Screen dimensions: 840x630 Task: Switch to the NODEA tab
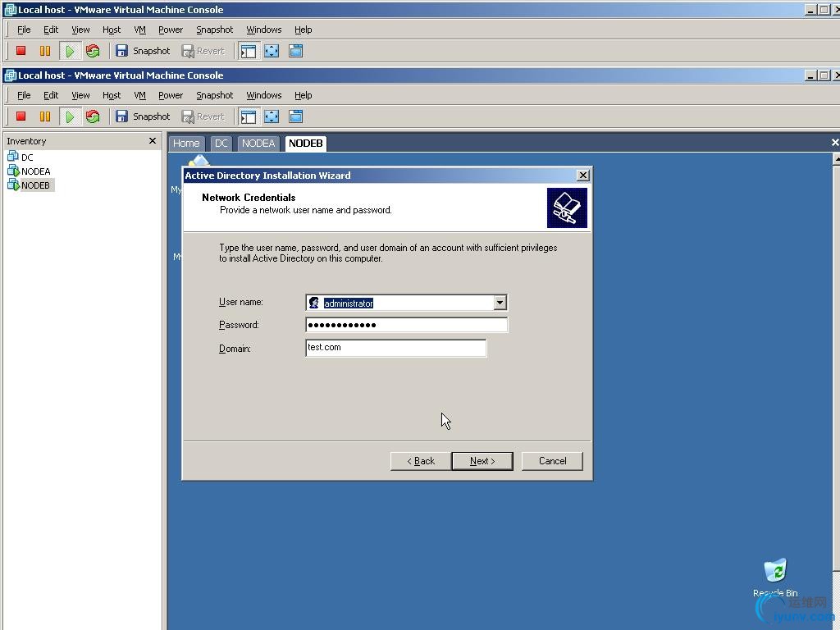[x=258, y=144]
